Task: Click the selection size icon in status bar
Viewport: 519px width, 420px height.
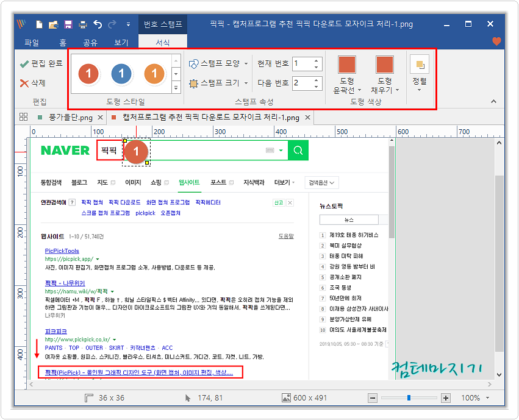Action: tap(90, 398)
